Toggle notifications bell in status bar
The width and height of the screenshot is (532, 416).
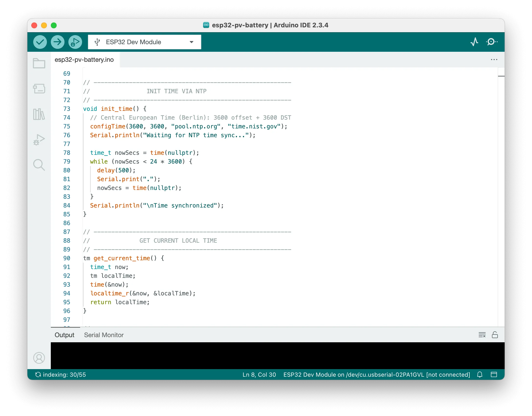point(480,374)
